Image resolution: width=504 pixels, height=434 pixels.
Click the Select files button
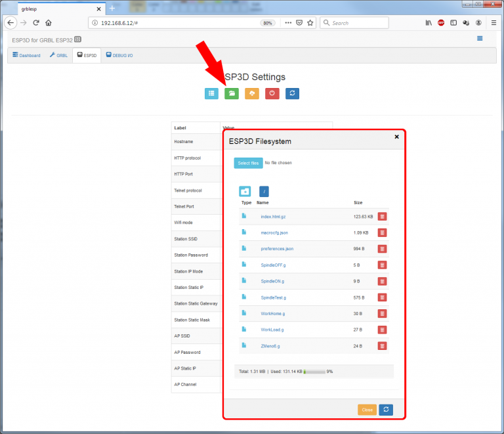tap(248, 163)
